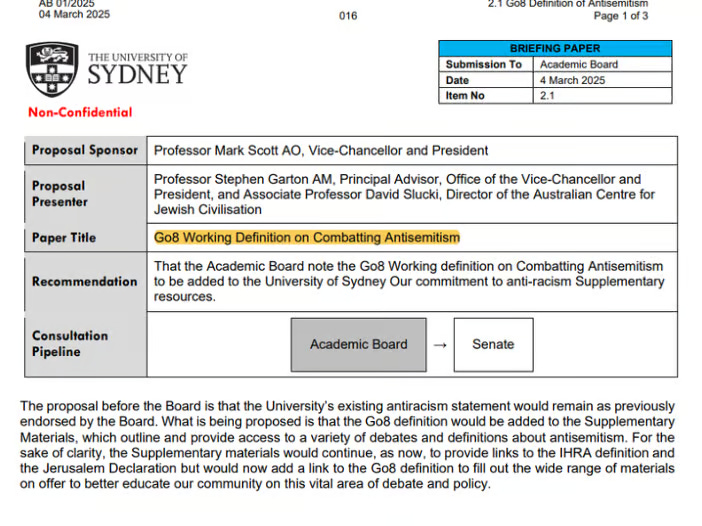The width and height of the screenshot is (702, 526).
Task: Click the 'THE UNIVERSITY OF SYDNEY' wordmark
Action: click(x=137, y=68)
